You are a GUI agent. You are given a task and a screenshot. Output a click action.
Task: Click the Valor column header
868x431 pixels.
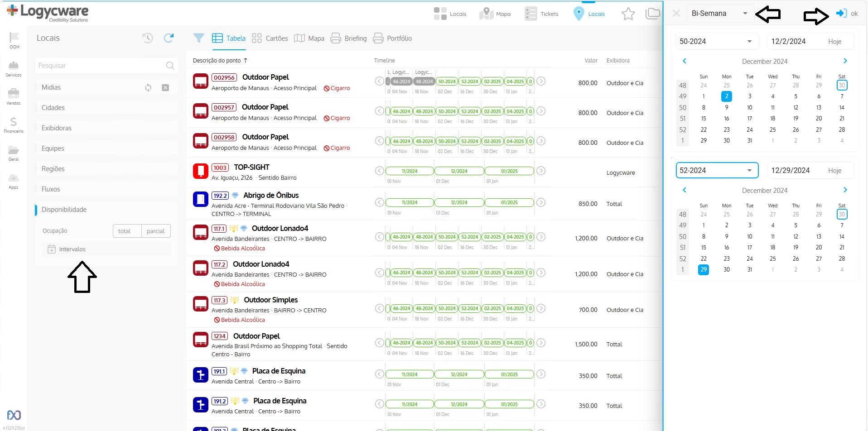point(591,60)
